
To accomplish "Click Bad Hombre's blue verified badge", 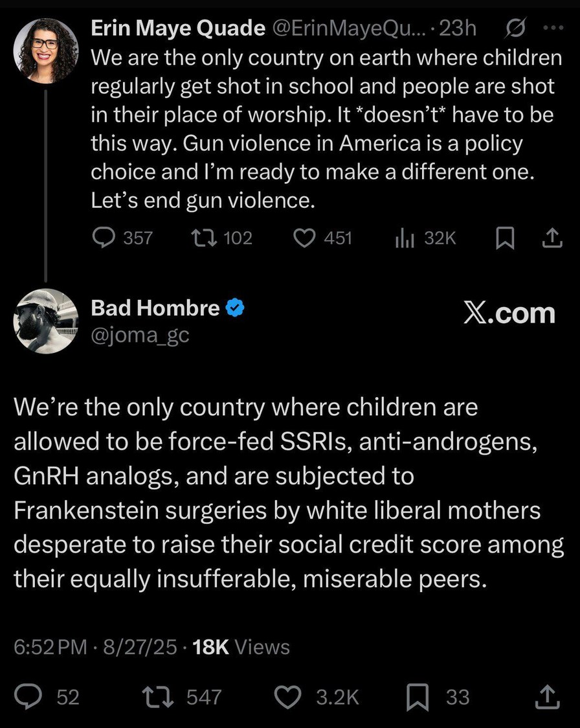I will [x=234, y=308].
